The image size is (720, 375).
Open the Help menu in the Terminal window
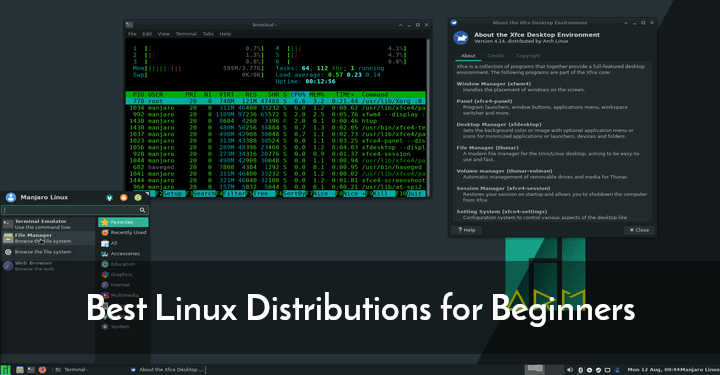click(225, 34)
